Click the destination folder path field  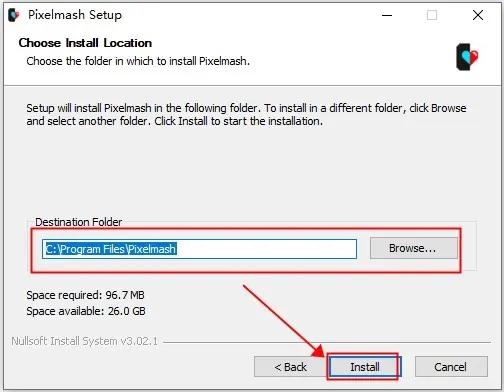[x=199, y=249]
